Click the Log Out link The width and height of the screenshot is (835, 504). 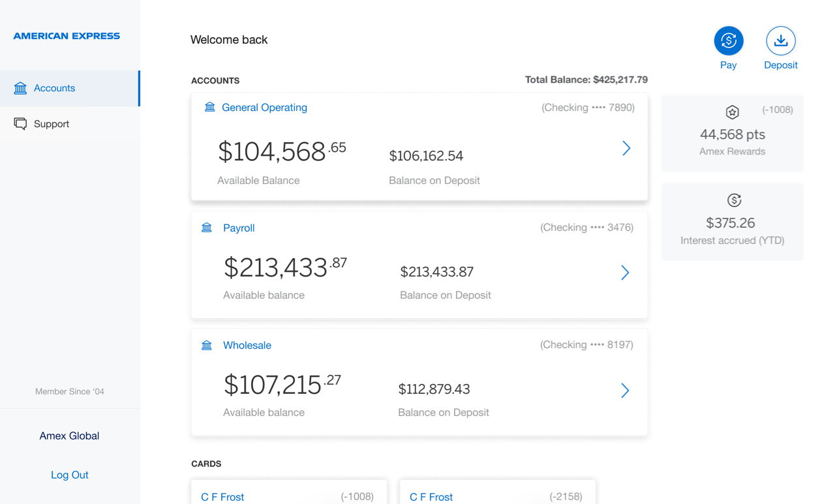pos(70,475)
